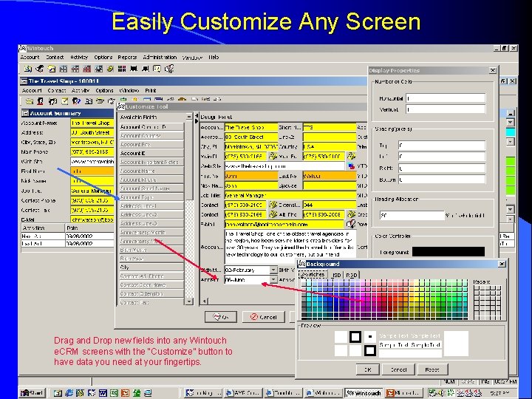Click the Bottom spacing input field

coord(442,180)
